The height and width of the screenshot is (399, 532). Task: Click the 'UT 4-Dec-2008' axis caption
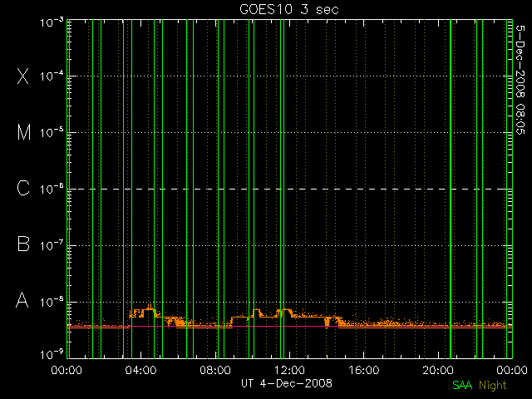tap(287, 383)
